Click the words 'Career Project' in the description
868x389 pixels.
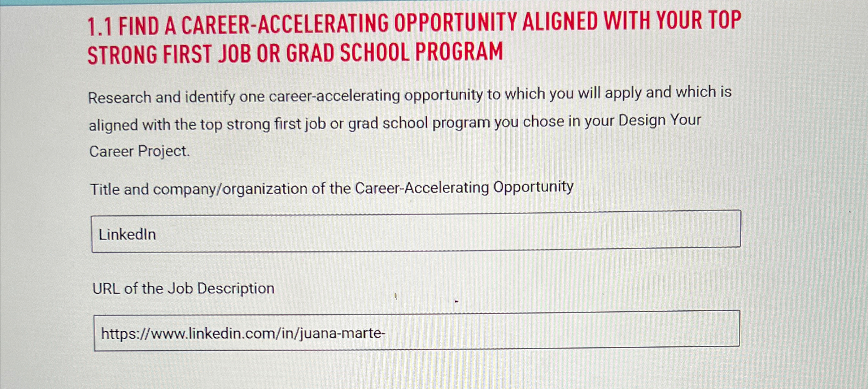tap(139, 151)
